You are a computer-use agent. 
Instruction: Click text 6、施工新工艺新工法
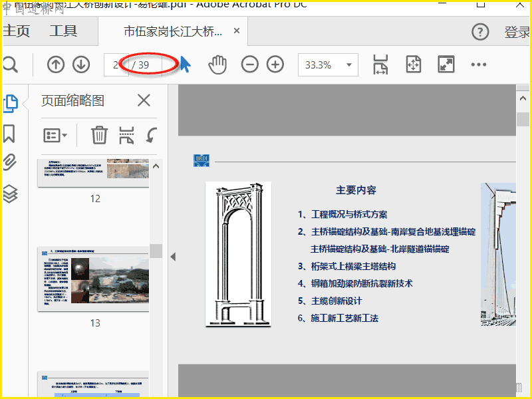[338, 319]
